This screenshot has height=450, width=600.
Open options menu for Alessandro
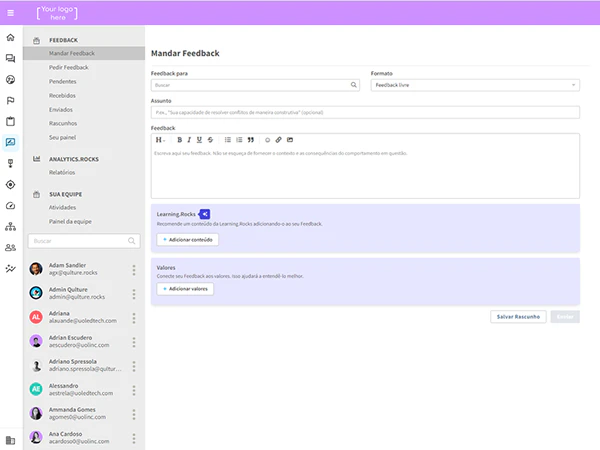[134, 390]
